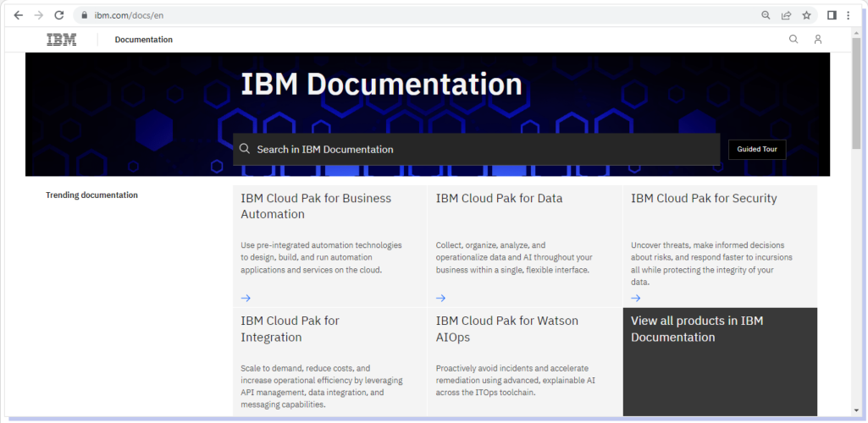
Task: Click arrow under Cloud Pak for Business Automation
Action: tap(246, 298)
